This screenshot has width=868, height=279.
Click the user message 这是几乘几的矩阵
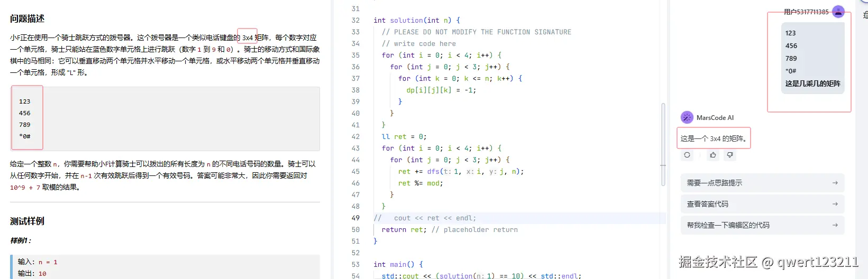pos(813,83)
